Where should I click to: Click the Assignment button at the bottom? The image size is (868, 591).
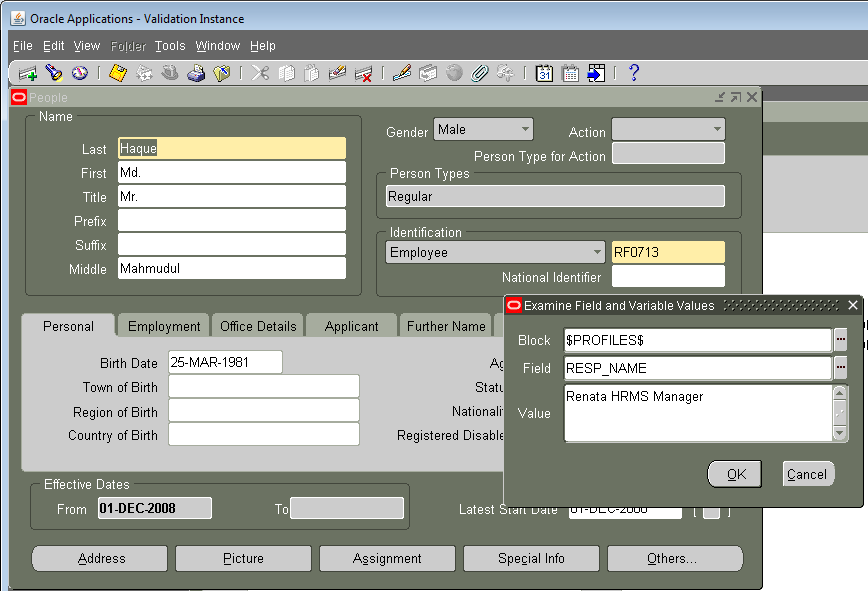click(387, 559)
